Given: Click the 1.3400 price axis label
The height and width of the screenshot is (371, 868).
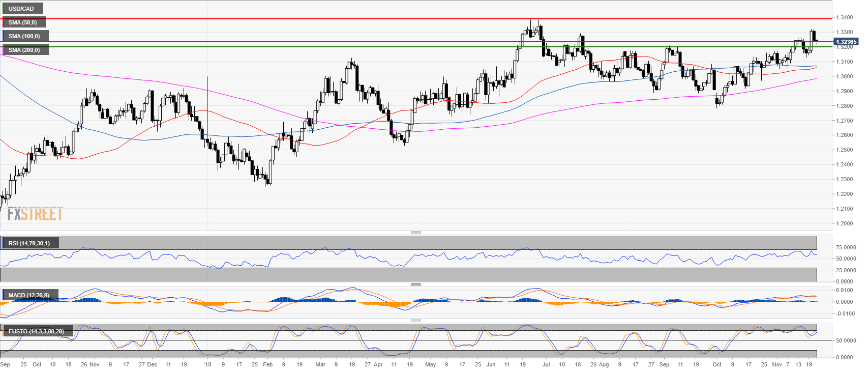Looking at the screenshot, I should 845,17.
